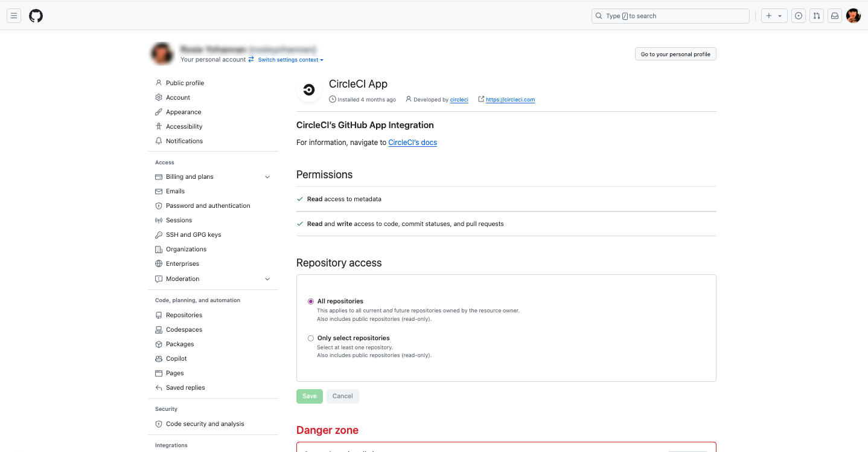The width and height of the screenshot is (868, 452).
Task: Open Public profile settings page
Action: click(x=185, y=83)
